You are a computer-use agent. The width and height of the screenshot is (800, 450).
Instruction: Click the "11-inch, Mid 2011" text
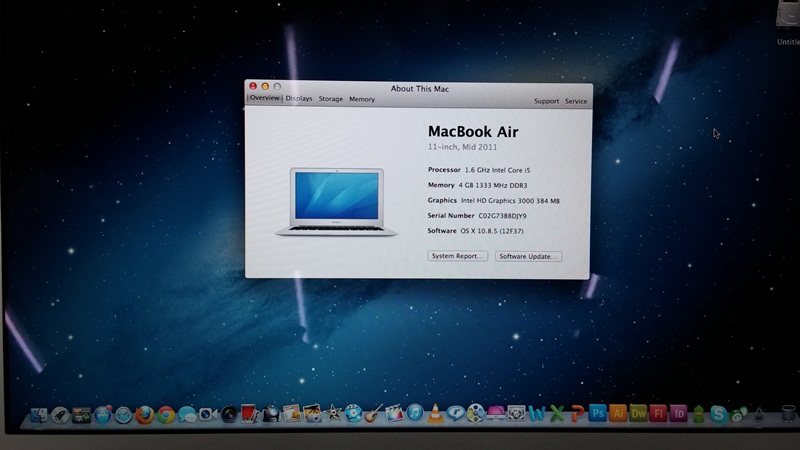(462, 147)
